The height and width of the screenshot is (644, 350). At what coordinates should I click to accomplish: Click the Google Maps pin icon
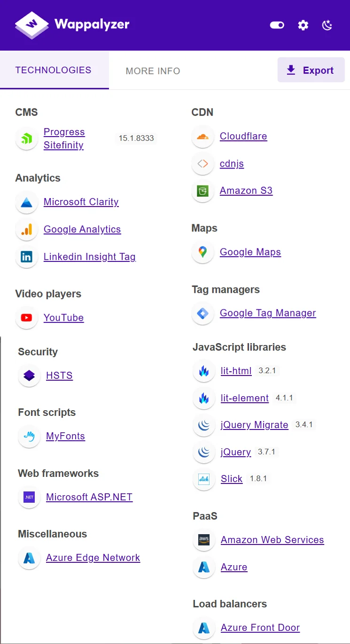(203, 252)
